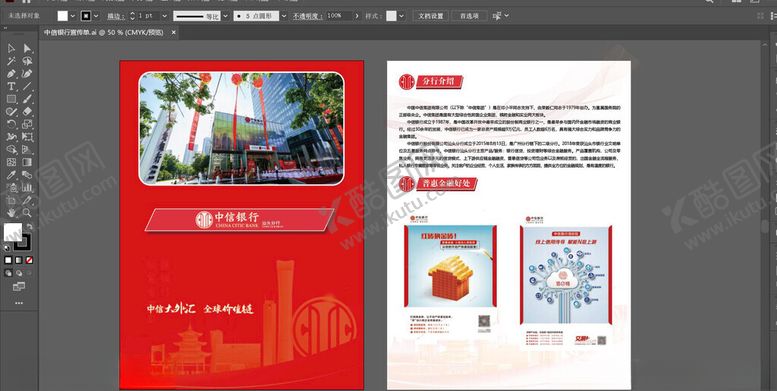Reset to default fill and stroke
Image resolution: width=777 pixels, height=391 pixels.
(x=6, y=247)
